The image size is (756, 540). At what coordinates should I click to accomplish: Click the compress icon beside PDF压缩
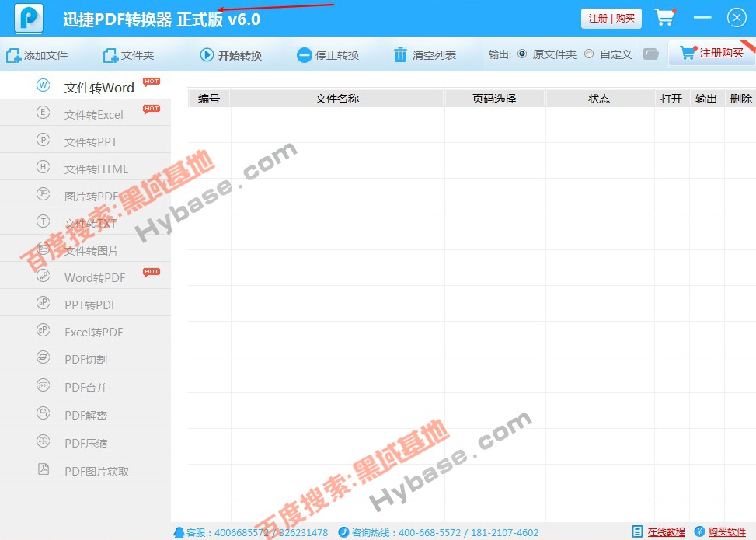(43, 441)
